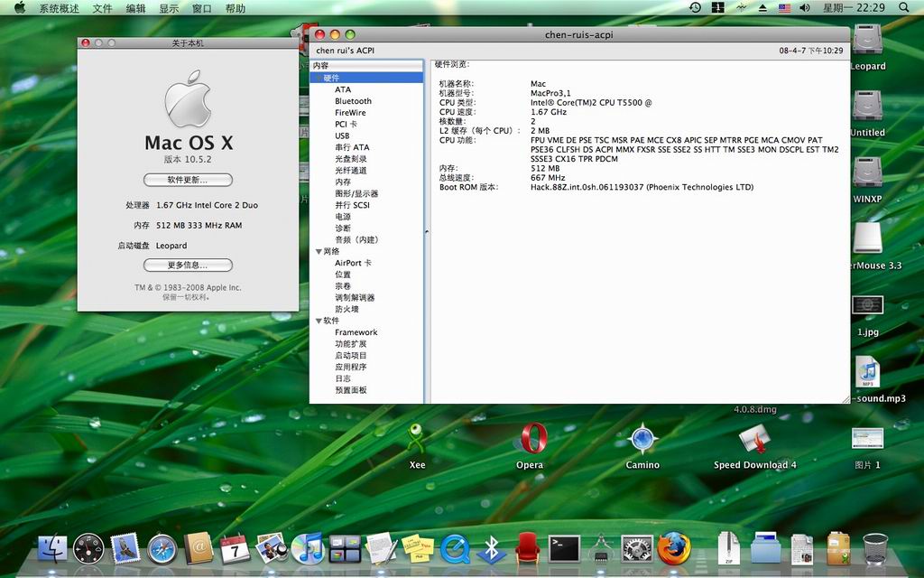Open the 帮助 menu
This screenshot has width=924, height=578.
click(x=236, y=8)
